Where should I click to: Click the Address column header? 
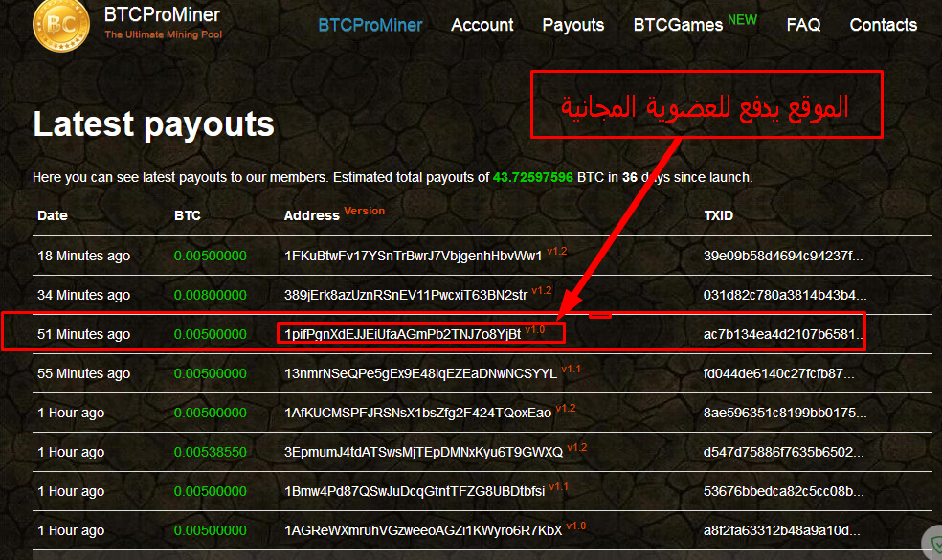point(312,215)
